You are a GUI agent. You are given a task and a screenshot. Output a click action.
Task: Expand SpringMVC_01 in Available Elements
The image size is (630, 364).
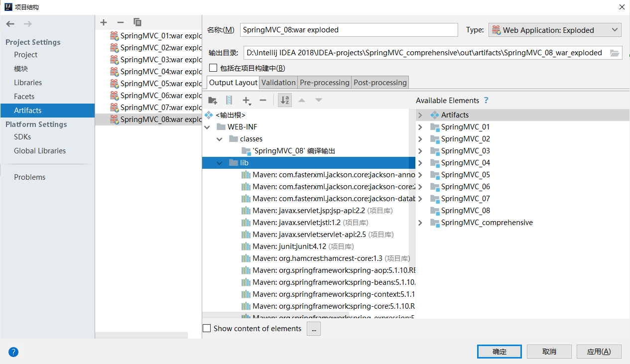click(x=420, y=127)
